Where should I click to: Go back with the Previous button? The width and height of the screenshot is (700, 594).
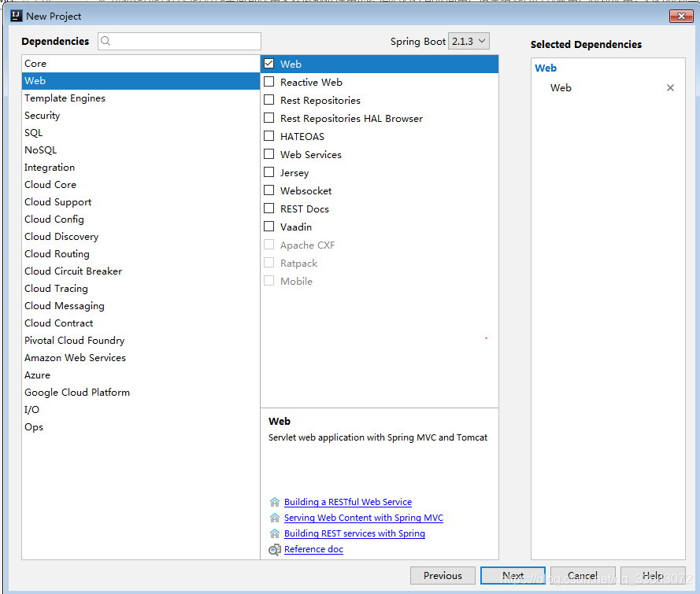[443, 576]
